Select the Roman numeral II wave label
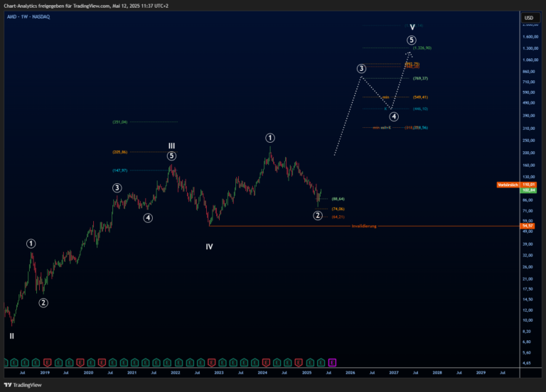546x392 pixels. pyautogui.click(x=12, y=336)
